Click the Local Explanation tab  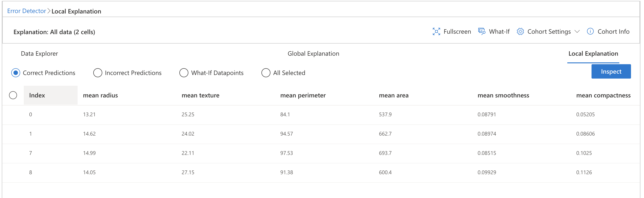(x=593, y=54)
